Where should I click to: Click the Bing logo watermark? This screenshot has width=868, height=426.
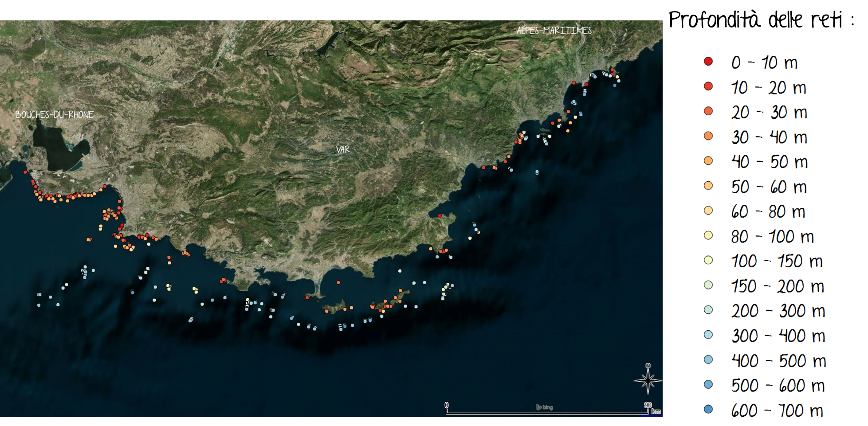click(x=544, y=407)
